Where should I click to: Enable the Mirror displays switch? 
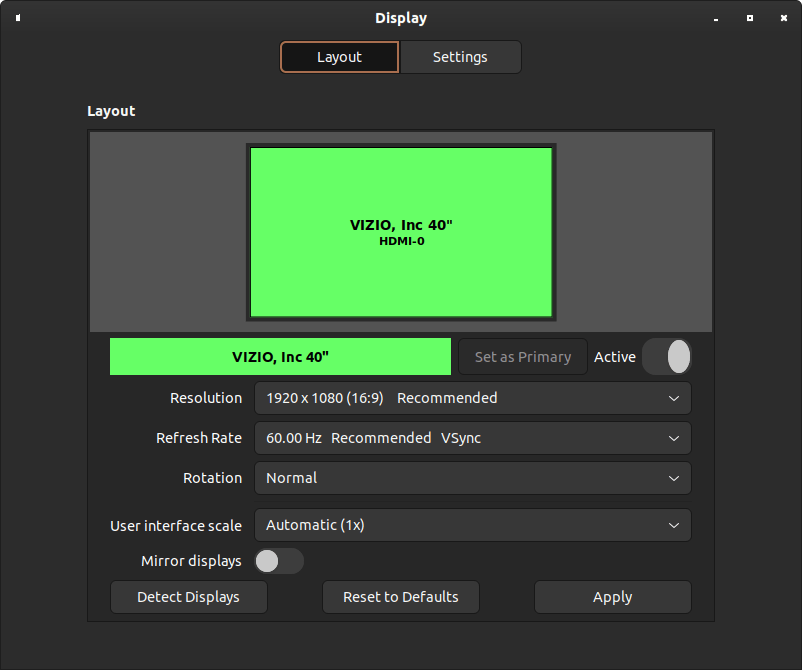tap(279, 561)
